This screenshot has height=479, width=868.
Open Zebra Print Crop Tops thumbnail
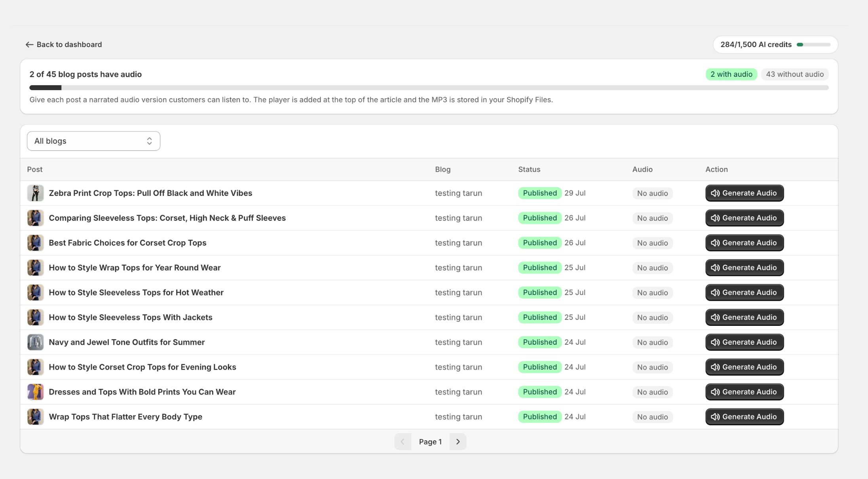35,193
